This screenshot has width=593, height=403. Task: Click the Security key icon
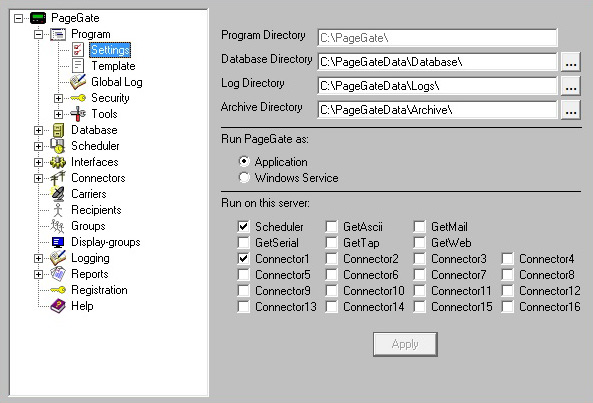[78, 98]
